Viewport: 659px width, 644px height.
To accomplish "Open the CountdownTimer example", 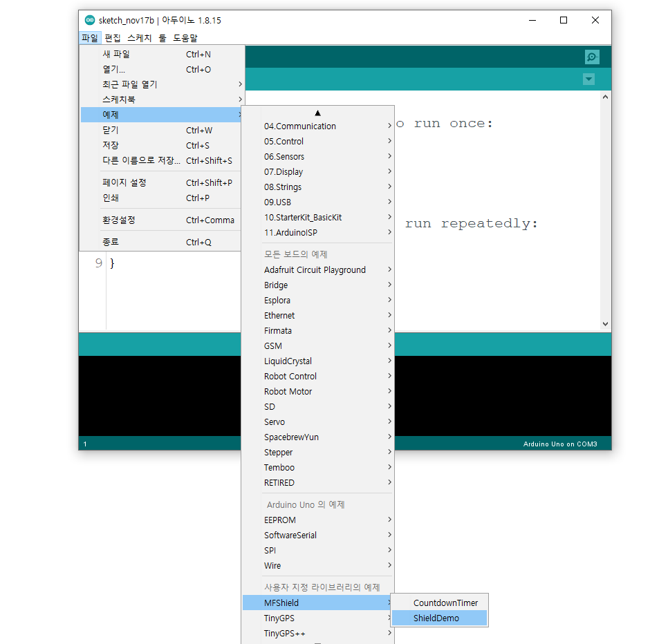I will coord(439,603).
